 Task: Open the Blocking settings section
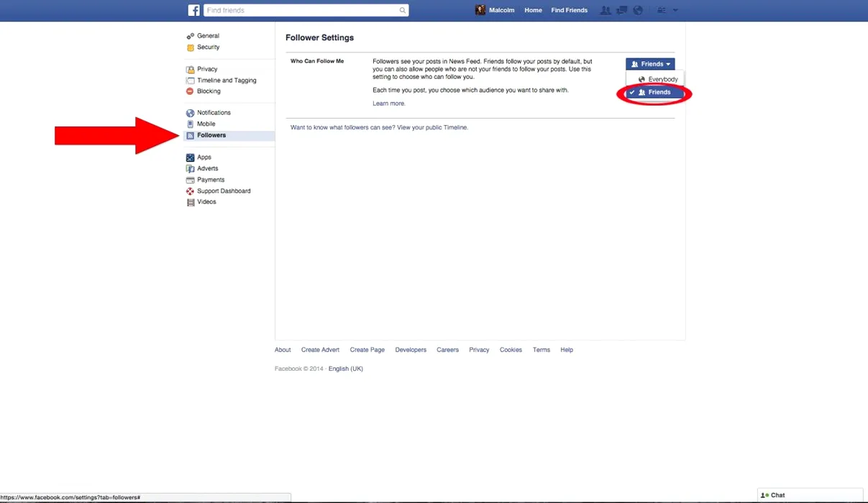(x=209, y=91)
